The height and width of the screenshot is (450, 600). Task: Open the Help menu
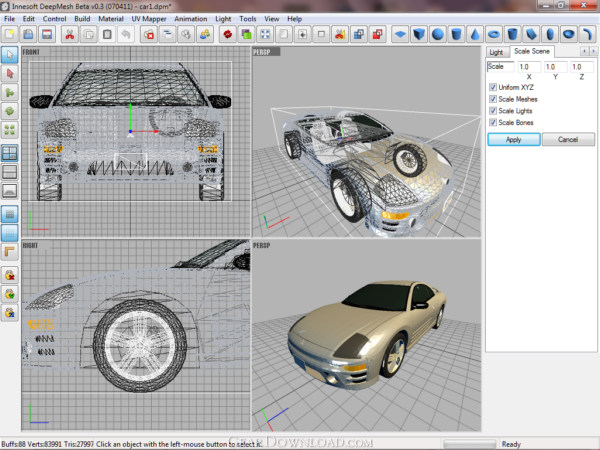click(295, 19)
